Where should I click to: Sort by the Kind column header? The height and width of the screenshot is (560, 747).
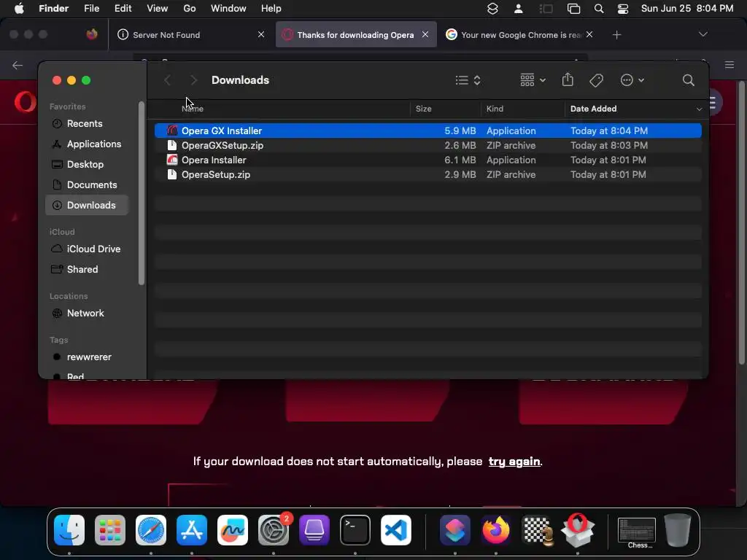522,109
